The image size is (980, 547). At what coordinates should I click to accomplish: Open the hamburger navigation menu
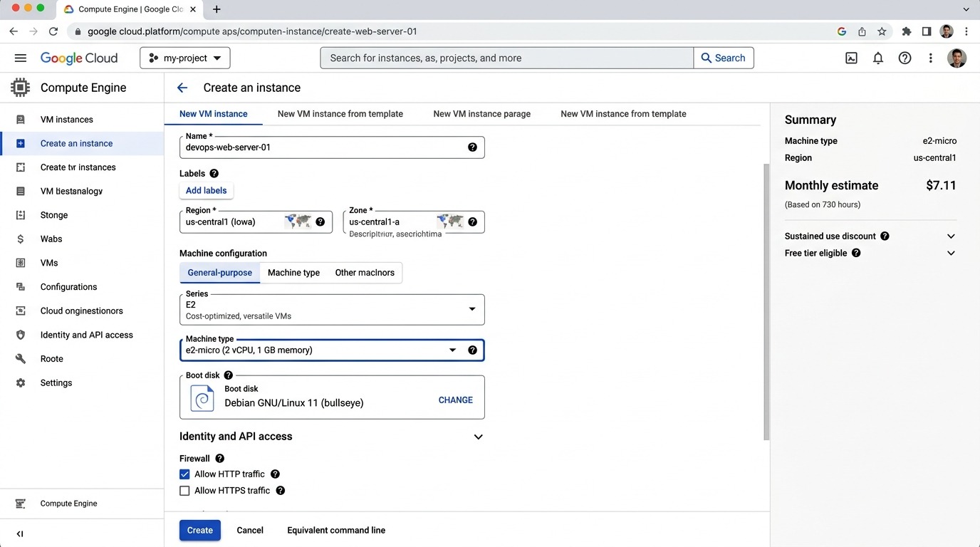point(20,58)
